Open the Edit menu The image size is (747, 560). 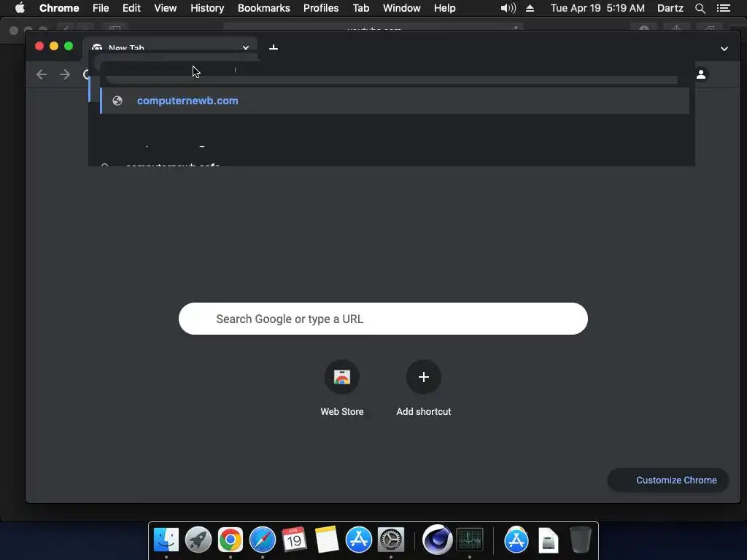click(131, 8)
